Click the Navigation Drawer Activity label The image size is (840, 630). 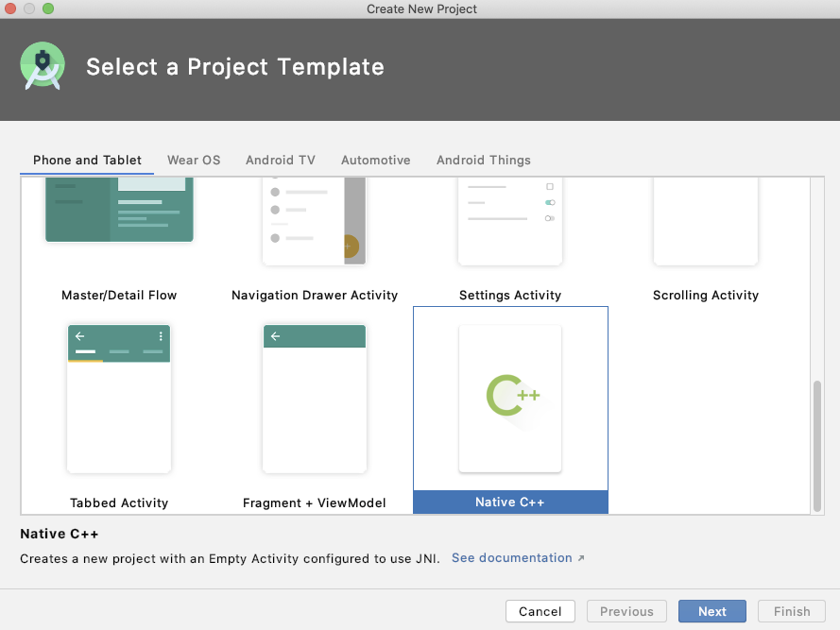coord(315,296)
